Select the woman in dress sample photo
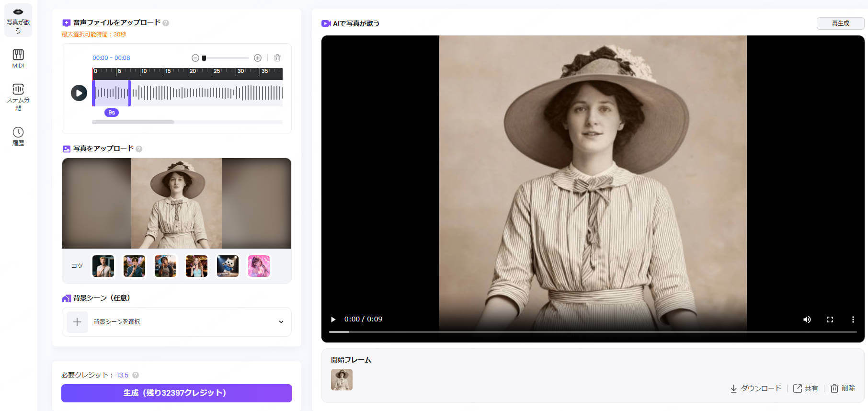Viewport: 868px width, 411px height. (x=196, y=266)
